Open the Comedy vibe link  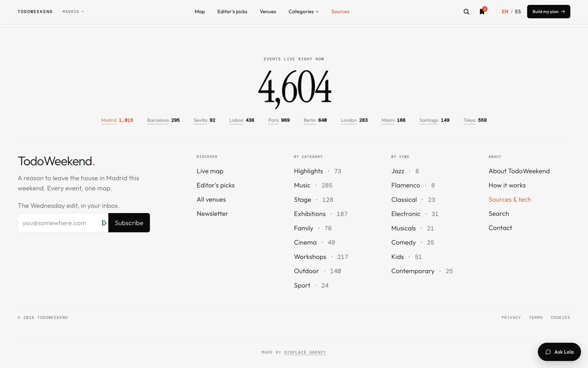pyautogui.click(x=403, y=242)
